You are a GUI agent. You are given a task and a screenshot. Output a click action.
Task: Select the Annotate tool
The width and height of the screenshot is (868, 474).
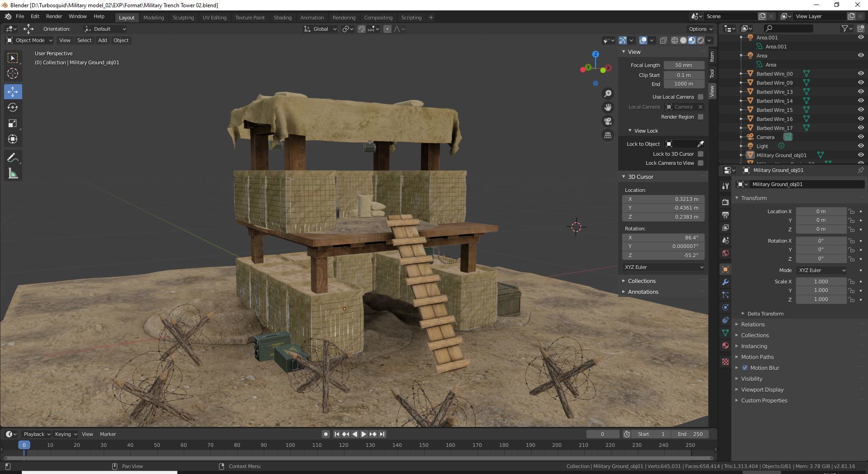tap(13, 158)
